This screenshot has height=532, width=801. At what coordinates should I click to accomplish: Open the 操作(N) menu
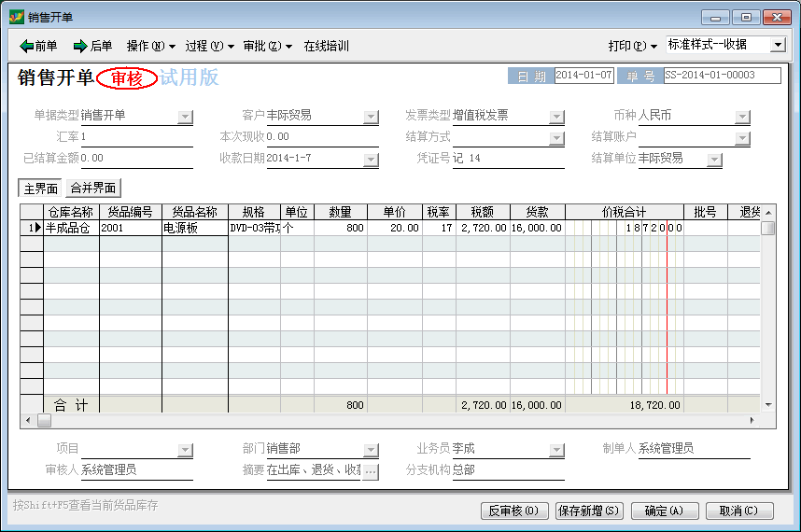(150, 46)
